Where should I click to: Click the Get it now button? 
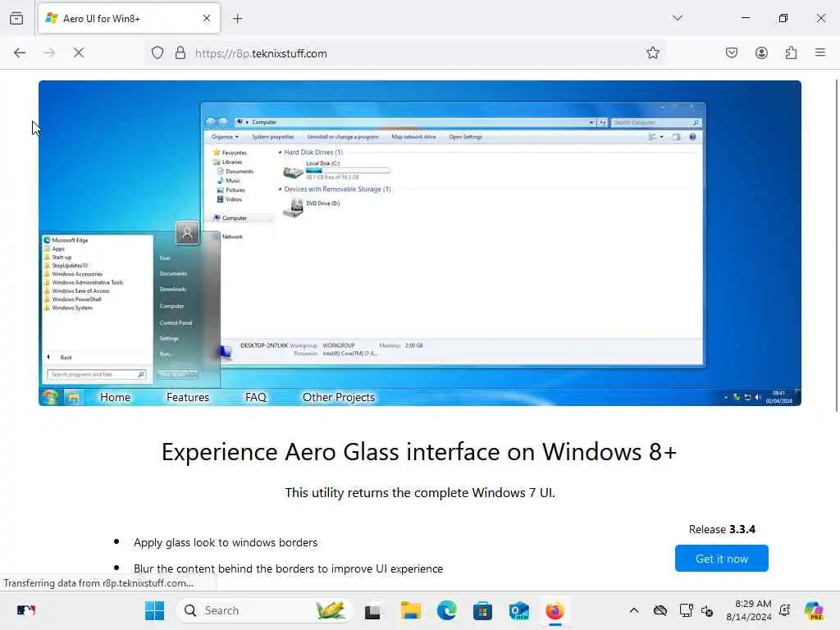click(722, 558)
